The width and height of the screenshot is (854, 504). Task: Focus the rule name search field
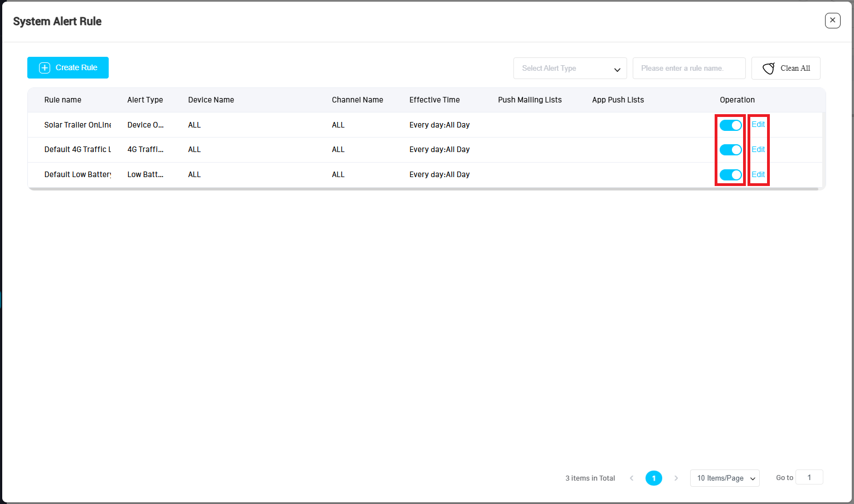[x=689, y=68]
